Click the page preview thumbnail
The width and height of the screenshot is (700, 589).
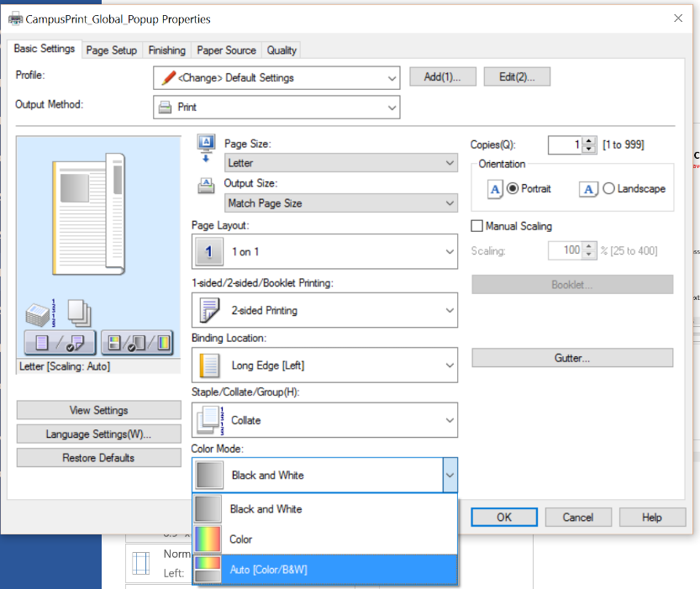coord(88,214)
